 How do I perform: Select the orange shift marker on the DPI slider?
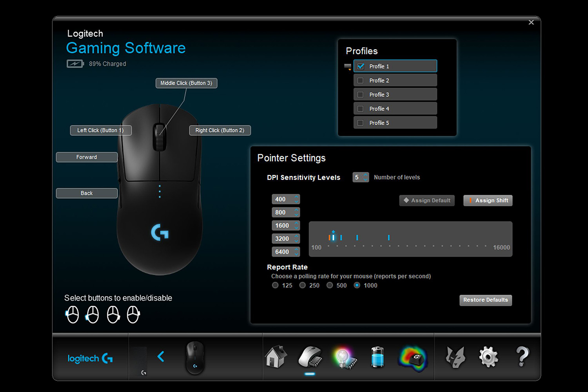pyautogui.click(x=329, y=238)
